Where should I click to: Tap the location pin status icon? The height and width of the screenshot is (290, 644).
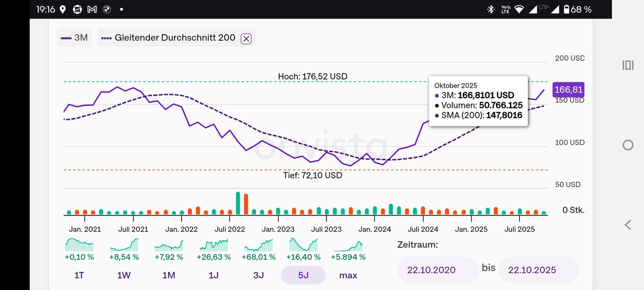63,9
